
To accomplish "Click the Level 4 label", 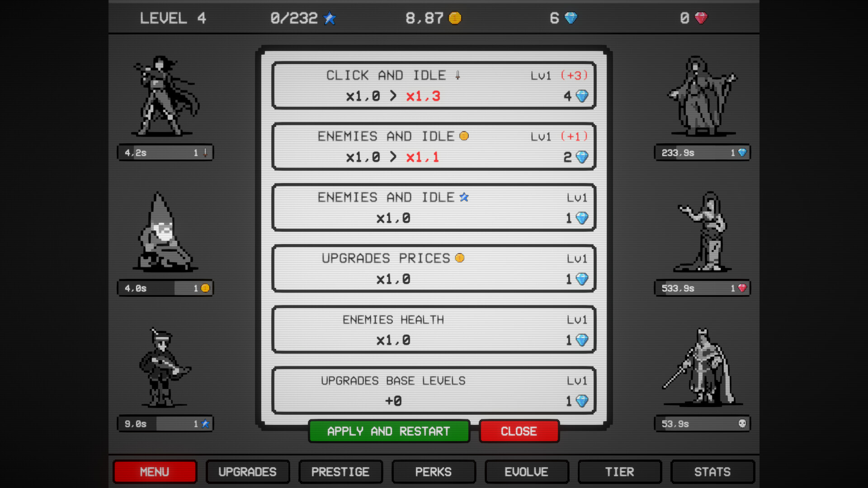I will pyautogui.click(x=173, y=18).
